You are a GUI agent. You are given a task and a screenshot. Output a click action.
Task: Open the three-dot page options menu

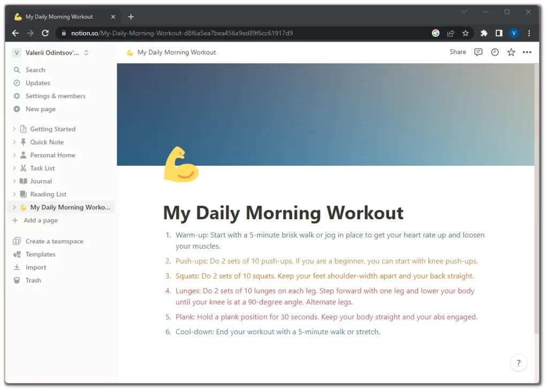coord(527,52)
